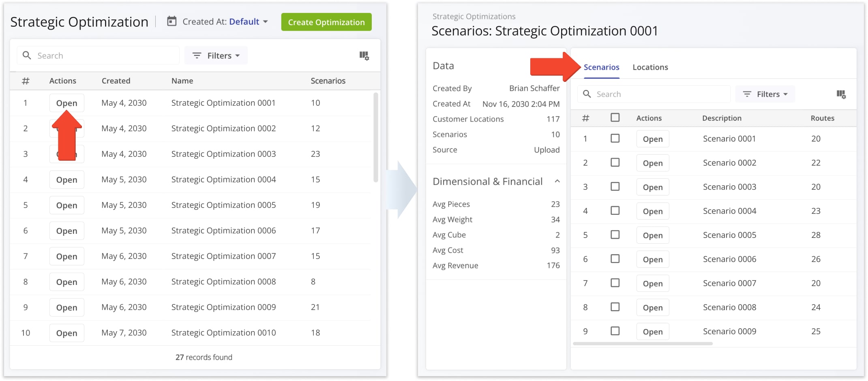Open Strategic Optimization 0004

pos(66,180)
